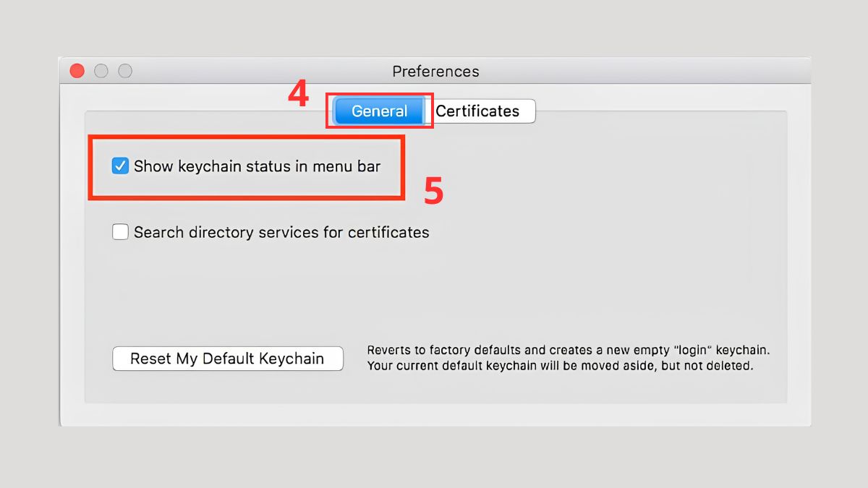Close the Preferences window with red button
This screenshot has width=868, height=488.
coord(77,71)
